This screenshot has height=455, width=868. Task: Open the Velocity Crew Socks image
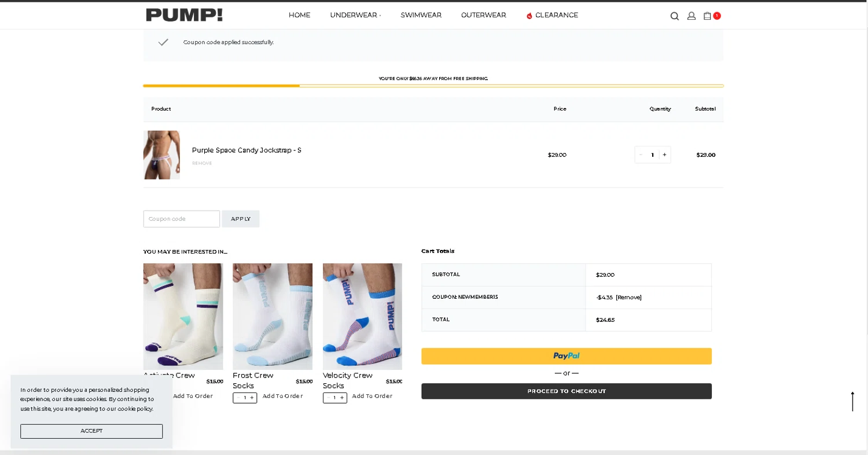tap(362, 317)
